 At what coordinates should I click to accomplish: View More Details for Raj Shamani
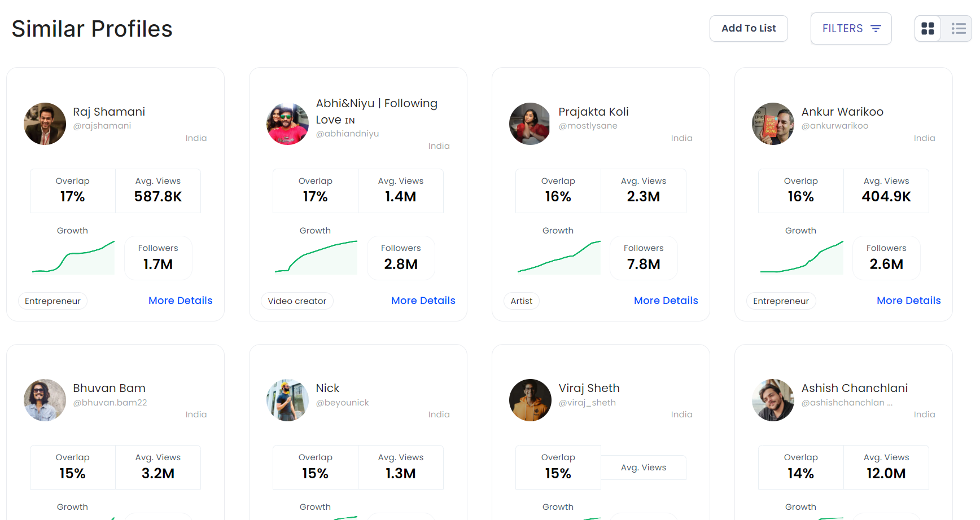tap(180, 301)
